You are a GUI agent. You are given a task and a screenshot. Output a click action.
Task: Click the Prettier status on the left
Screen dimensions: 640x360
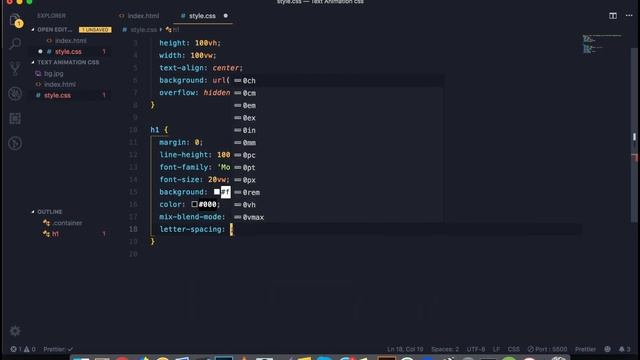tap(58, 349)
